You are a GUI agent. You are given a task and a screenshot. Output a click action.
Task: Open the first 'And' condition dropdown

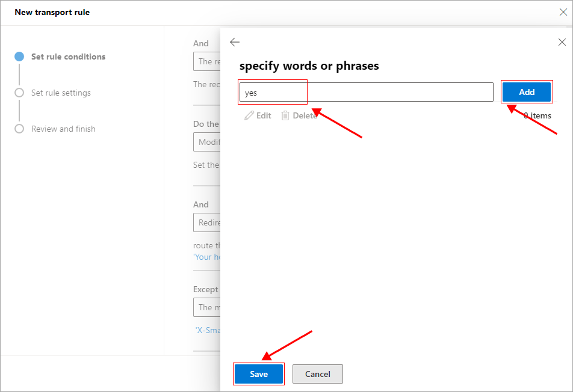tap(206, 61)
